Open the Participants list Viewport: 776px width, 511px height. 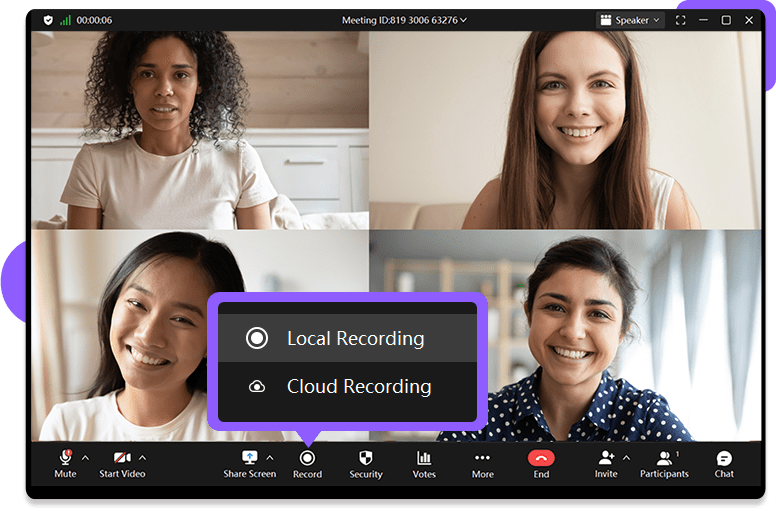pyautogui.click(x=664, y=464)
